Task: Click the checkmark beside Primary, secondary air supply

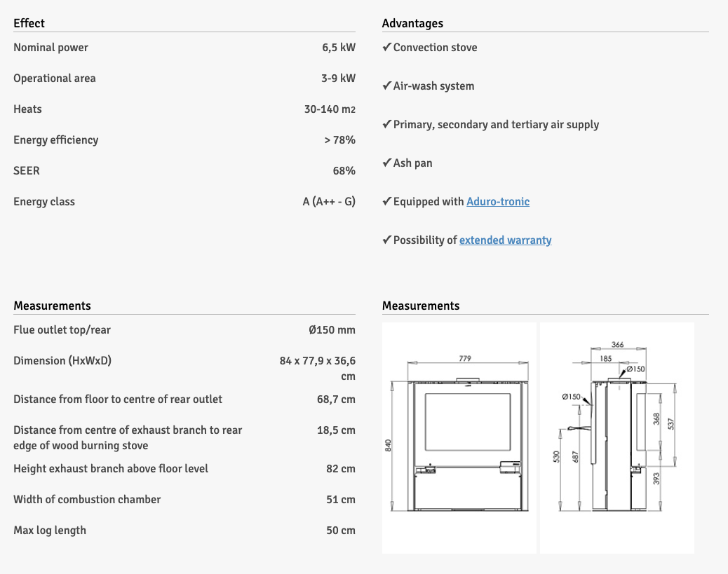Action: point(386,125)
